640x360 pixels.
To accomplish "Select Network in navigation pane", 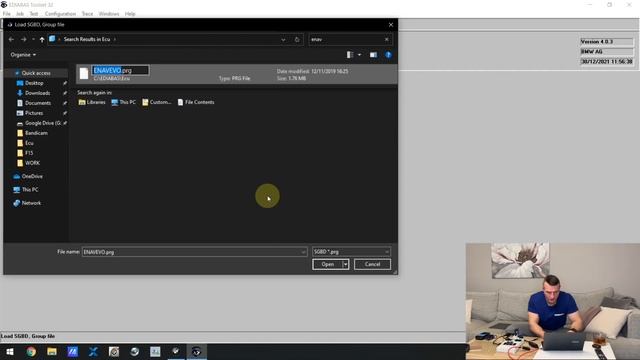I will point(31,203).
